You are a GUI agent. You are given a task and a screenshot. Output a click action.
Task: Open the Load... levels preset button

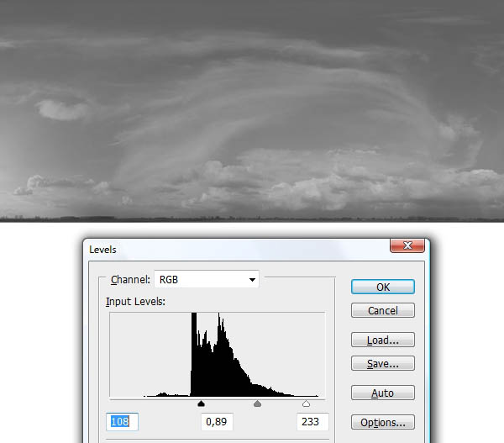tap(383, 340)
